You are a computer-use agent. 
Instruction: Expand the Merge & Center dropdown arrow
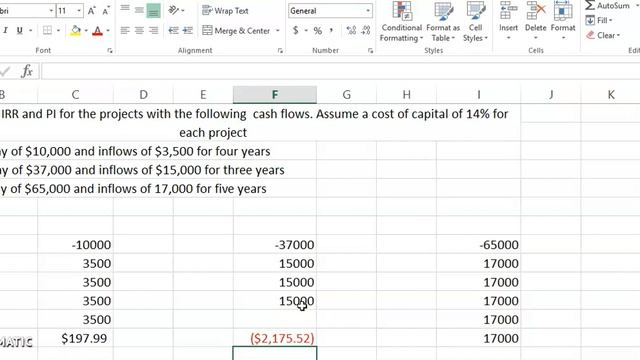tap(278, 31)
